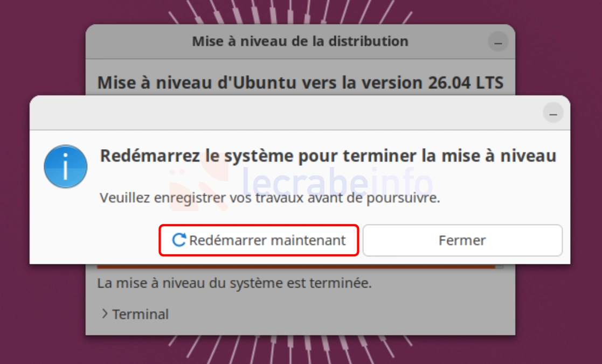Image resolution: width=602 pixels, height=364 pixels.
Task: Dismiss the dialog with Fermer
Action: (x=462, y=241)
